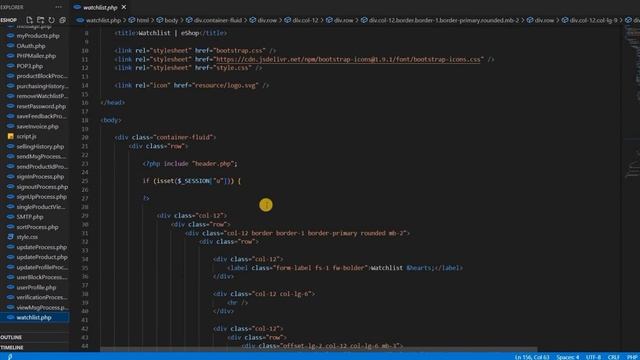Click line number 35 in the gutter
The image size is (640, 360).
[85, 268]
